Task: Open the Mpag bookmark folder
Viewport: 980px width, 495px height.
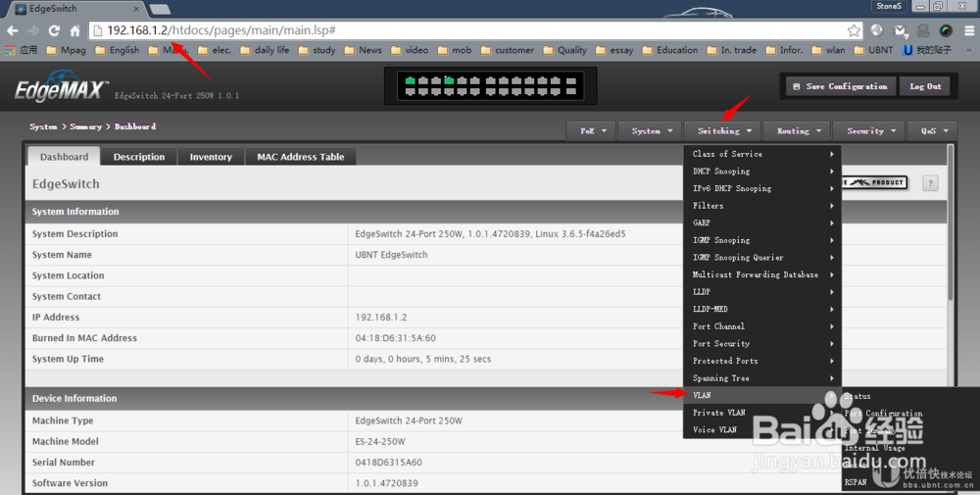Action: [66, 50]
